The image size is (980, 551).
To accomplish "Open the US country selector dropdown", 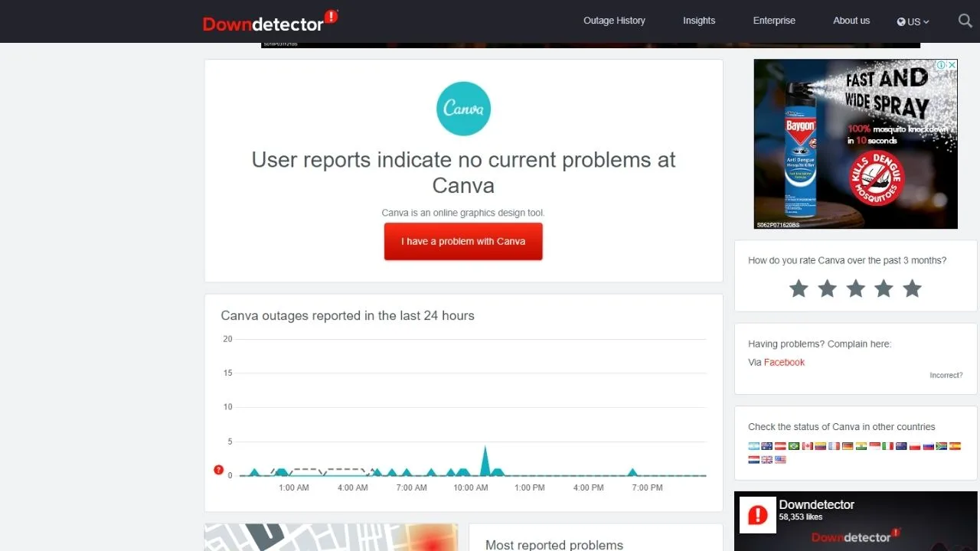I will [913, 21].
